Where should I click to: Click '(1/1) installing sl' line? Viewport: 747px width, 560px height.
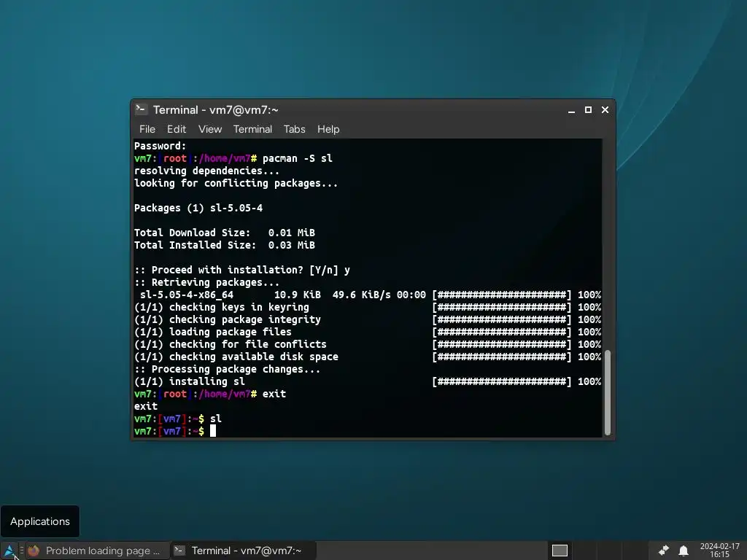pos(368,381)
